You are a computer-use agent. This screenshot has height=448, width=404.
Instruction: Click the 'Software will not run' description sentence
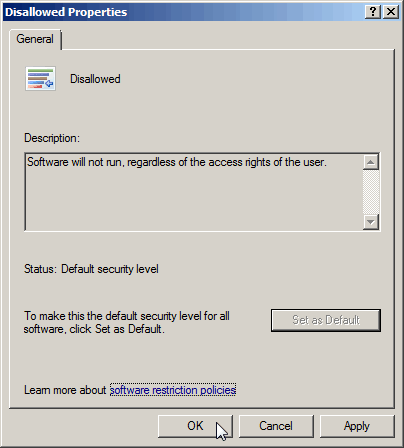click(x=177, y=162)
